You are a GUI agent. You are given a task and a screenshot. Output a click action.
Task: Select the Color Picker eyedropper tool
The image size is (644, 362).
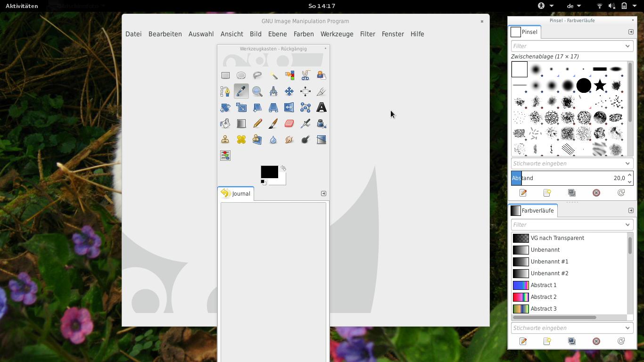(x=241, y=91)
